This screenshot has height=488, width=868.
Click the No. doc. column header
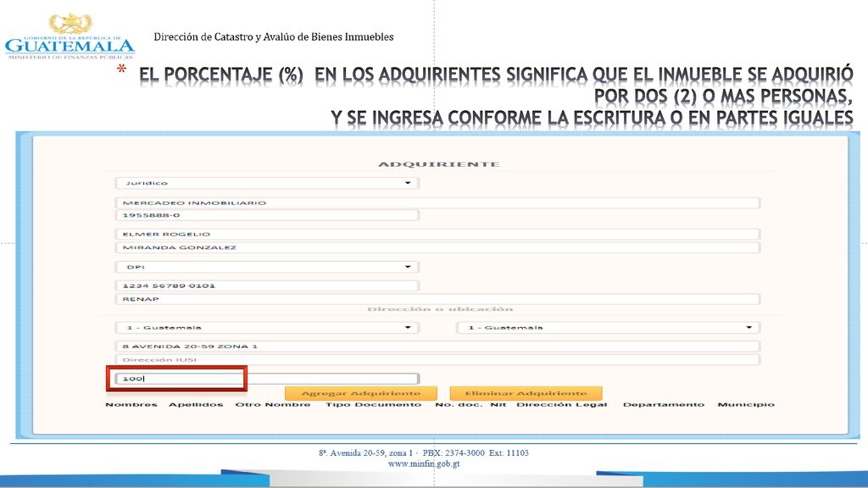tap(459, 404)
